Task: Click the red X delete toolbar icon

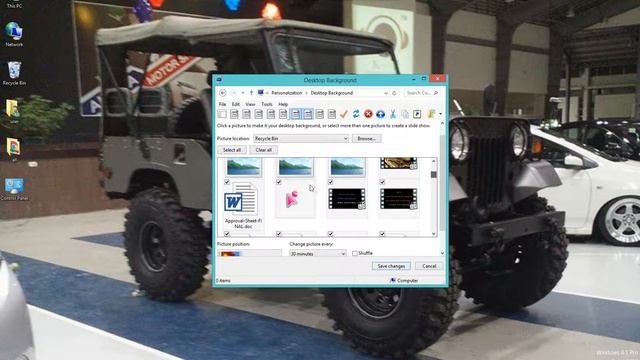Action: click(368, 114)
